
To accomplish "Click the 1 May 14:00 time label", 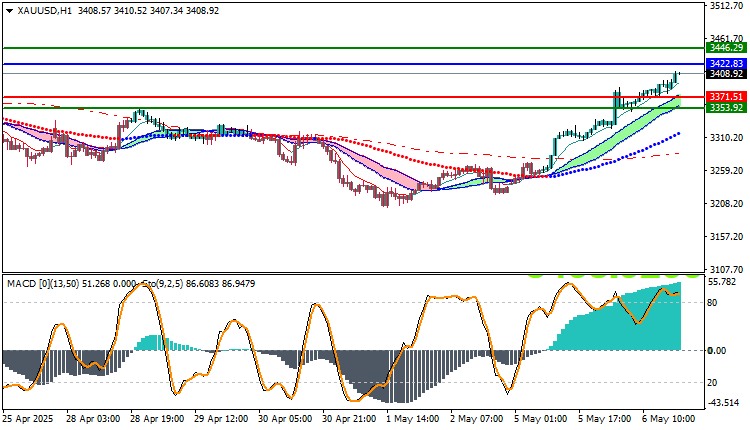I will click(x=413, y=419).
